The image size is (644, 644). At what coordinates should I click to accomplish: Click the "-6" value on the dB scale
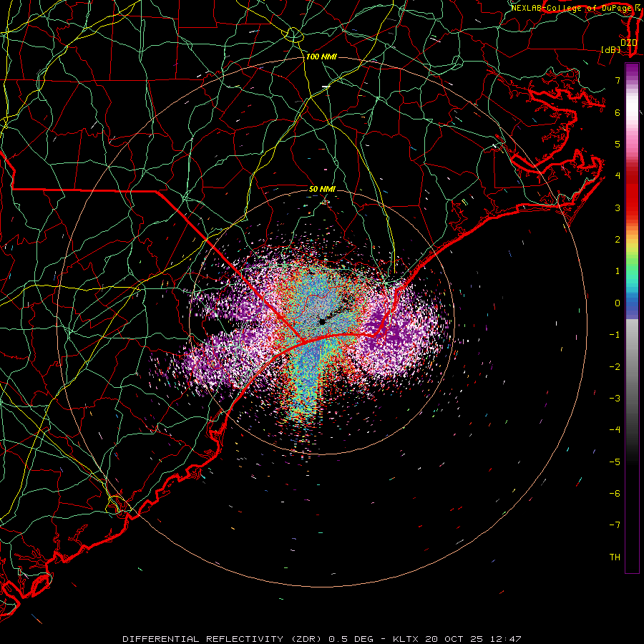click(x=615, y=494)
